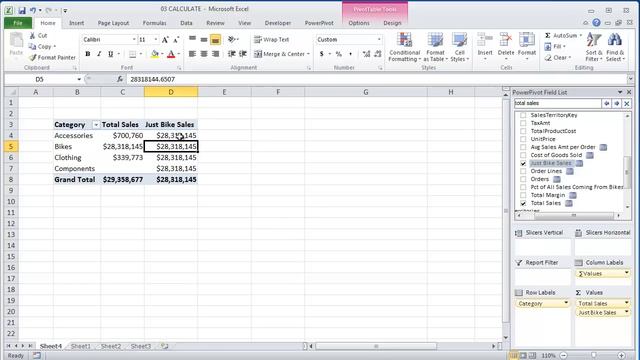Switch to the PowerPivot tab
Viewport: 640px width, 360px height.
[x=319, y=23]
